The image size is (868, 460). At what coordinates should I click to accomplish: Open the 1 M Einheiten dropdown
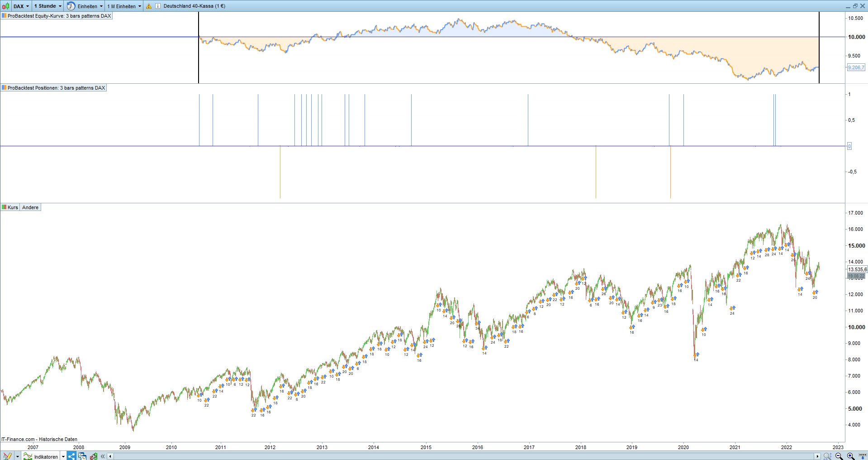click(x=124, y=6)
